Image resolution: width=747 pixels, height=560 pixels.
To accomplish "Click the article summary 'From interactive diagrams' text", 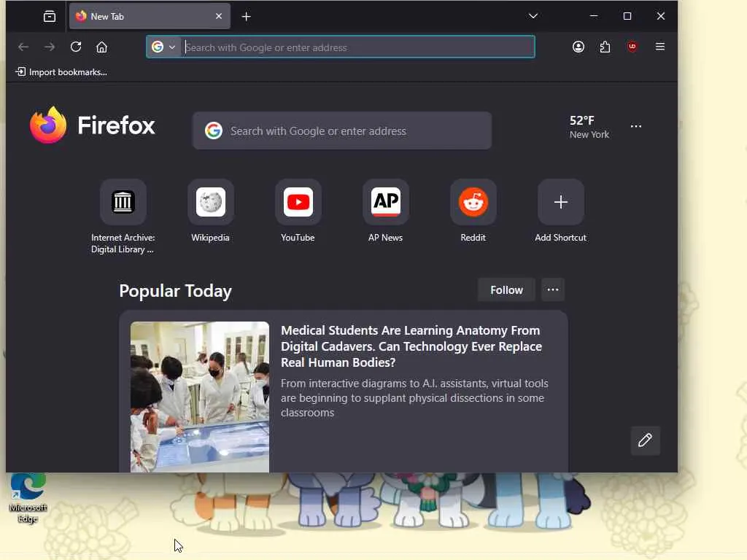I will coord(414,398).
